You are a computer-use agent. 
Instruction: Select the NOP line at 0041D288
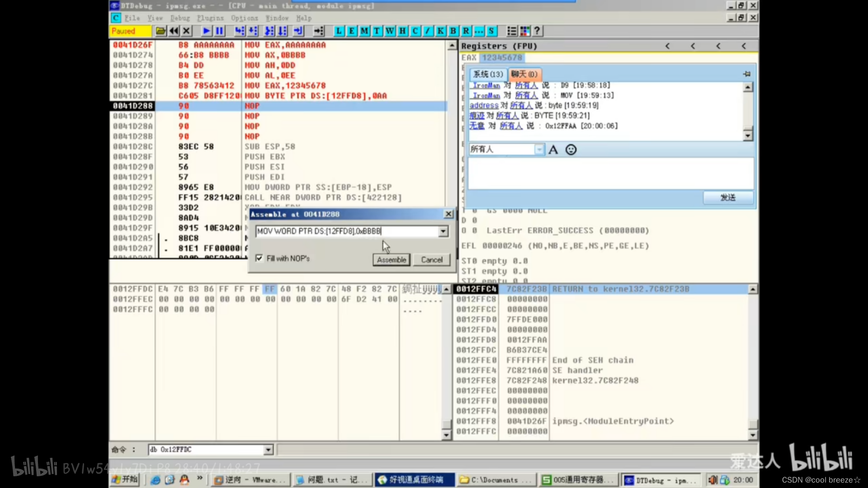[x=278, y=106]
